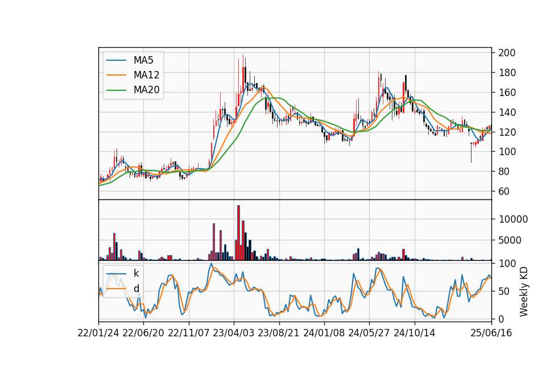The image size is (546, 392).
Task: Click the orange MA12 legend line sample
Action: [116, 75]
